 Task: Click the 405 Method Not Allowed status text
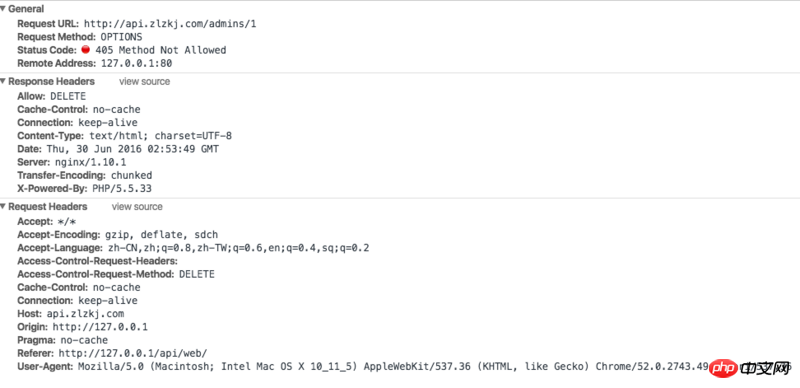[160, 50]
